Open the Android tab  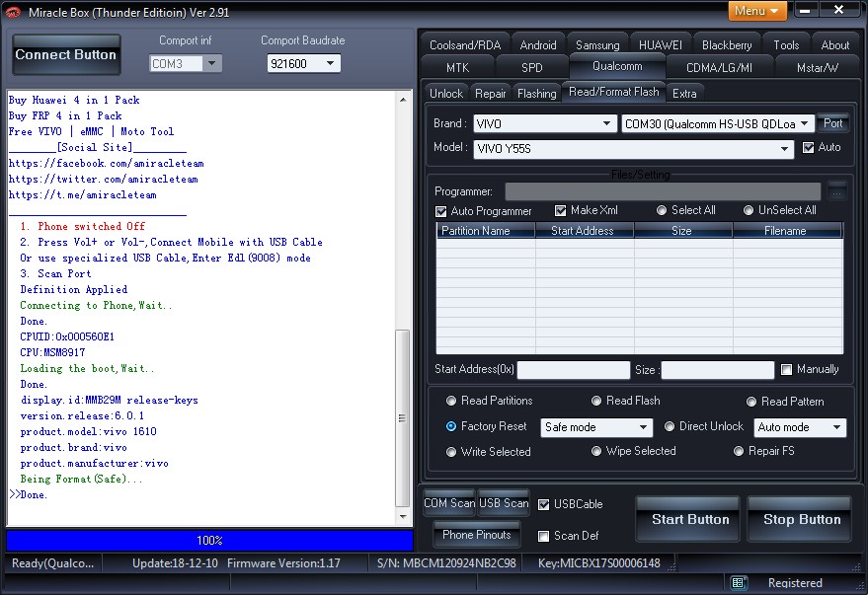click(538, 45)
